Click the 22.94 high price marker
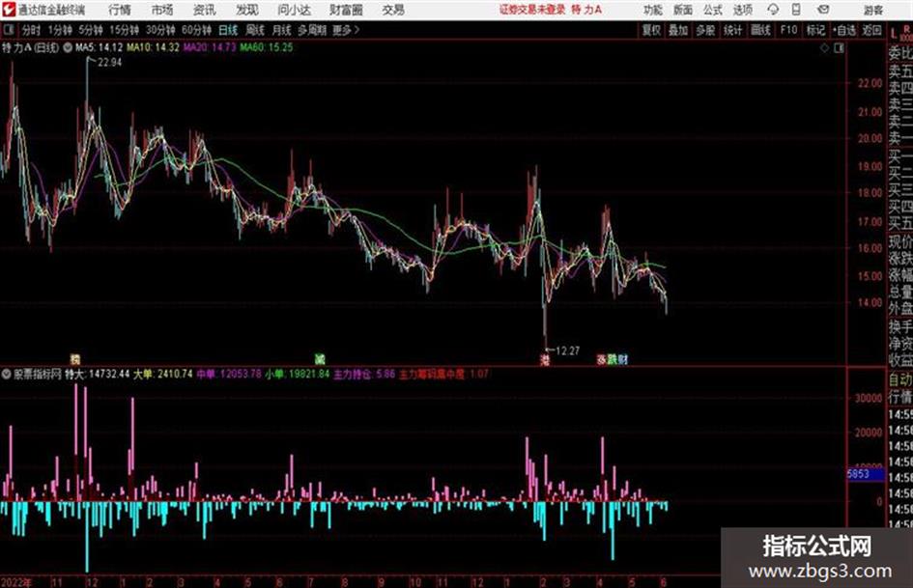The width and height of the screenshot is (913, 588). pos(109,63)
